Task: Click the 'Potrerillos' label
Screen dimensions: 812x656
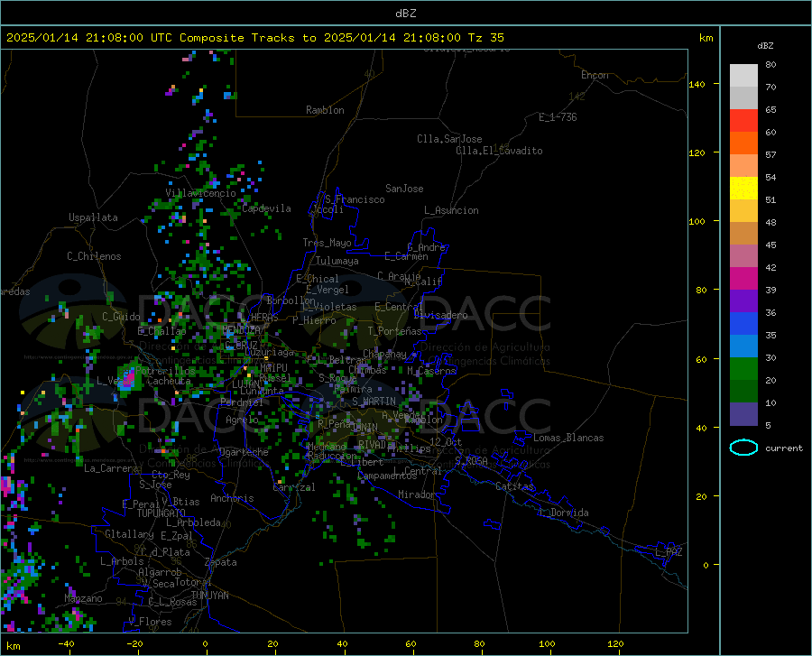Action: (x=165, y=371)
